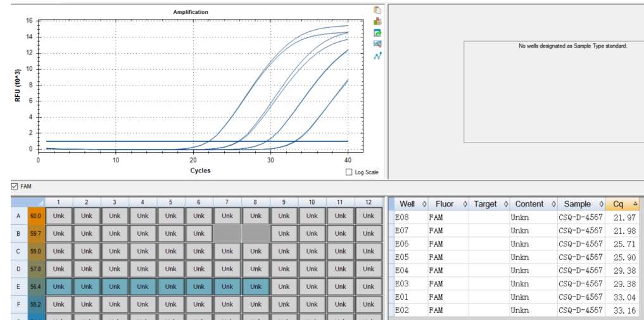This screenshot has height=320, width=644.
Task: Click the Cycles axis label
Action: 201,170
